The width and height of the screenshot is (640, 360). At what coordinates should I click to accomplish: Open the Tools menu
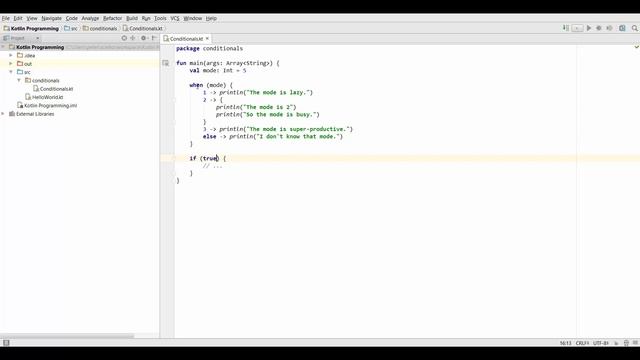click(160, 18)
